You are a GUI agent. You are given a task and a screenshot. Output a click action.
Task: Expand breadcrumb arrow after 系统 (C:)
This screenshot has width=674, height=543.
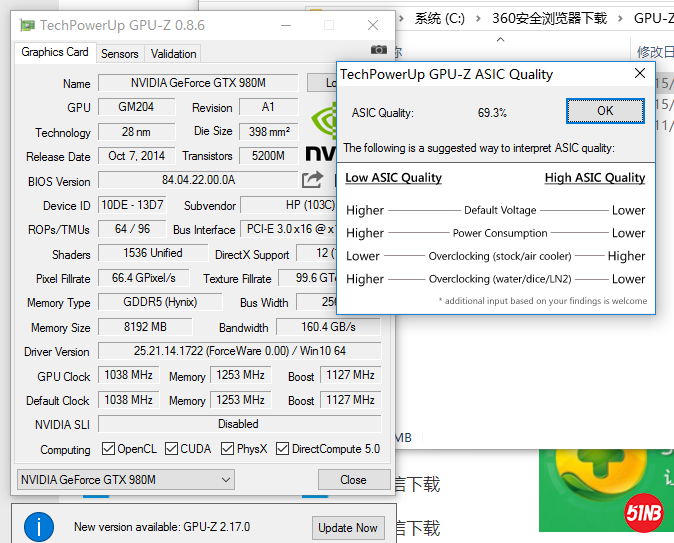pyautogui.click(x=478, y=18)
